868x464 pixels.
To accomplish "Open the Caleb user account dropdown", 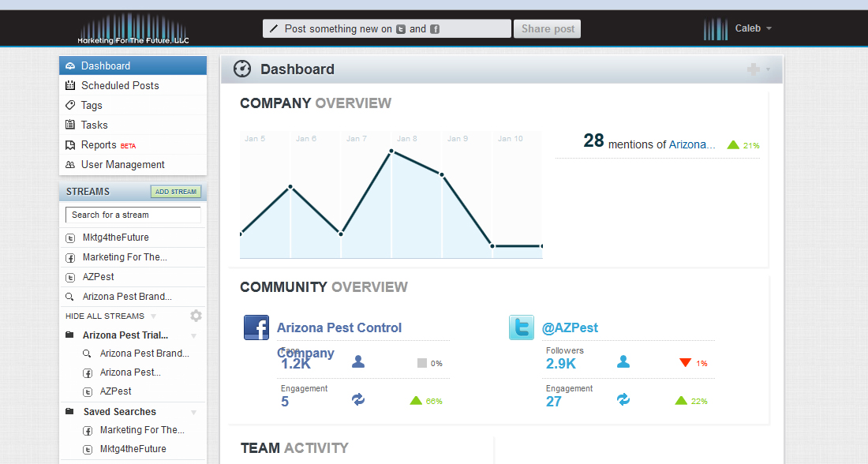I will click(753, 28).
